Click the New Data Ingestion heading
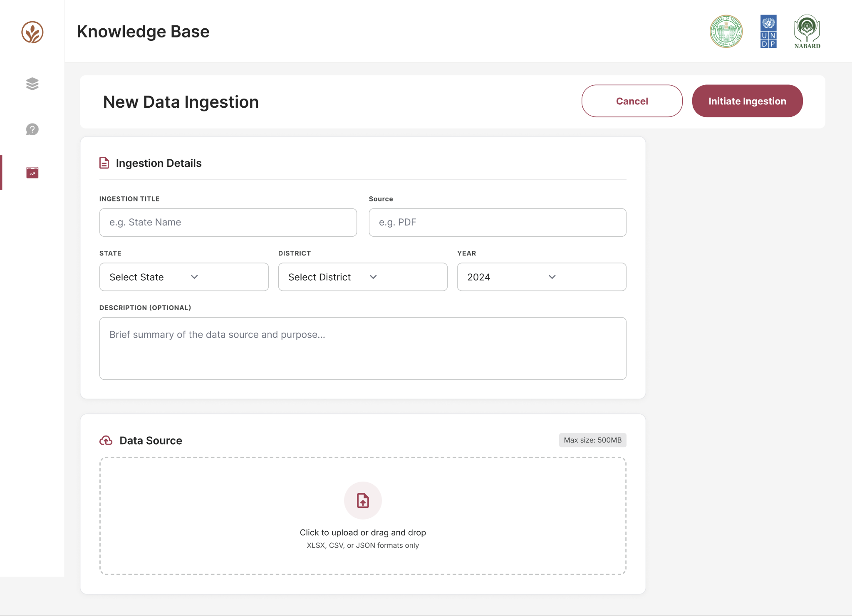The width and height of the screenshot is (852, 616). click(181, 102)
